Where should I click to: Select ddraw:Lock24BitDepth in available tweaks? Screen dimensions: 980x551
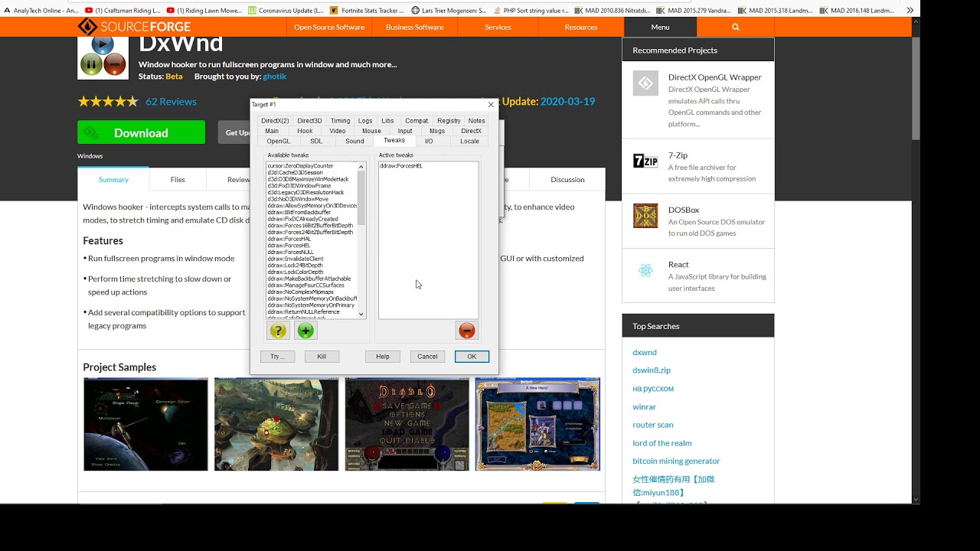pyautogui.click(x=295, y=266)
